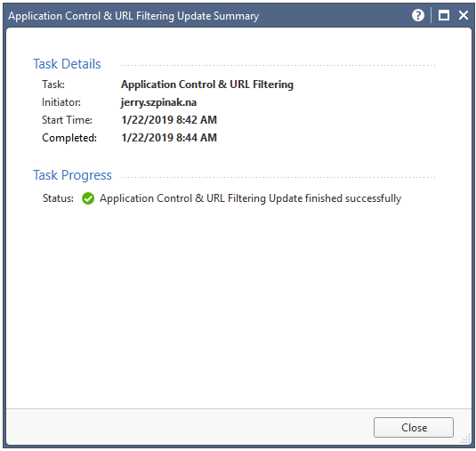Click the Task: label under Task Details
The image size is (476, 451).
pyautogui.click(x=53, y=85)
